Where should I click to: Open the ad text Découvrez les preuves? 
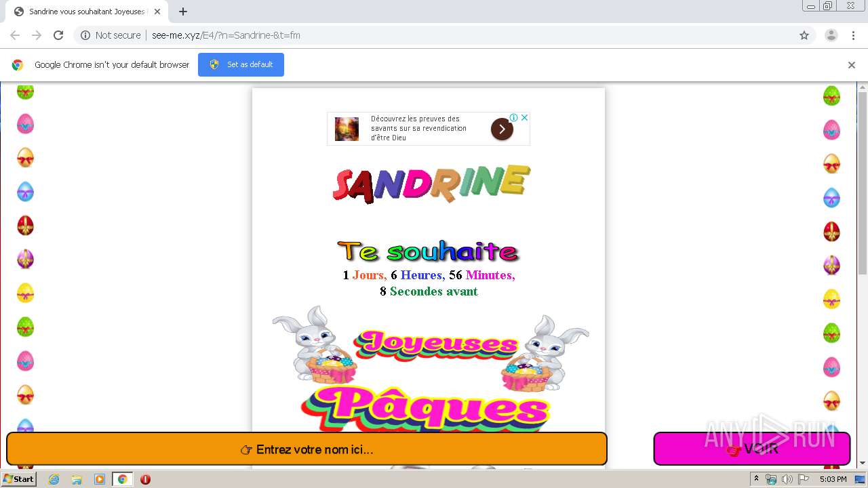click(418, 128)
